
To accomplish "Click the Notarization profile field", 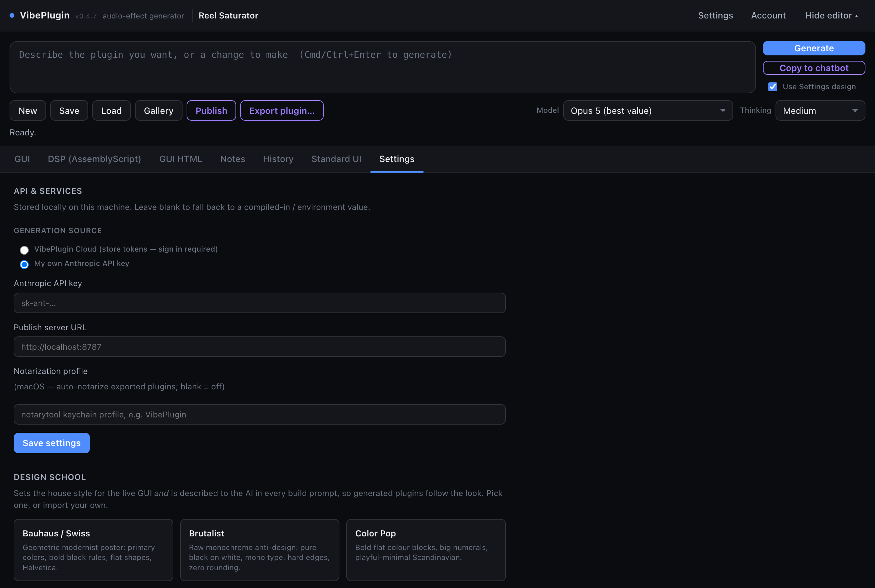I will [259, 414].
